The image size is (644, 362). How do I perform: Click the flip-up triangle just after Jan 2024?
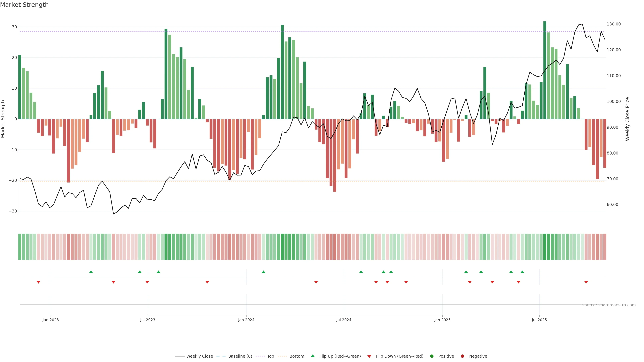263,272
